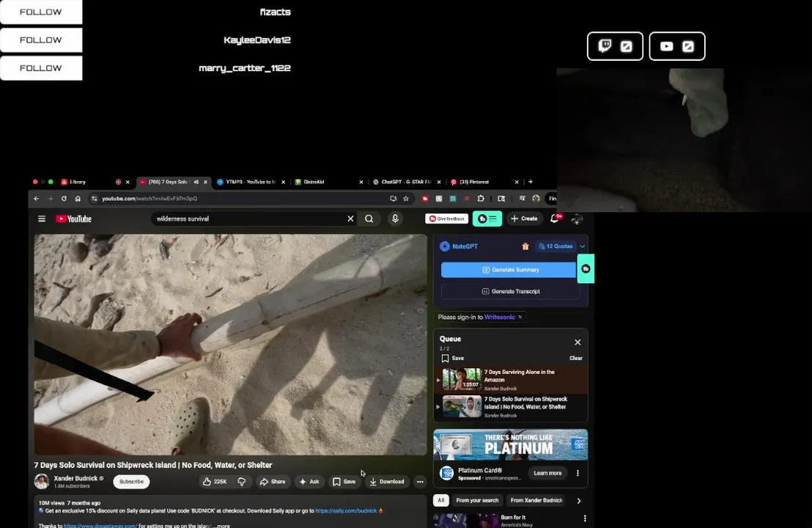
Task: Save video to a playlist
Action: [x=344, y=481]
